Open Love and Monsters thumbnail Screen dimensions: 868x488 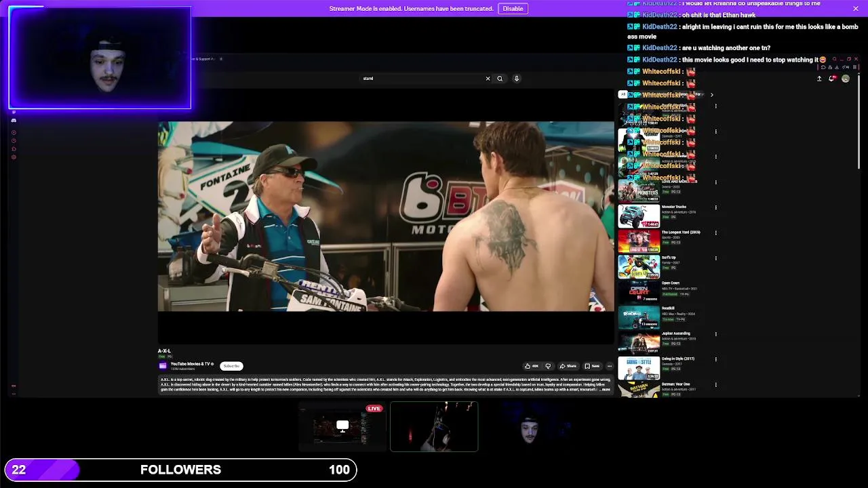pos(638,191)
